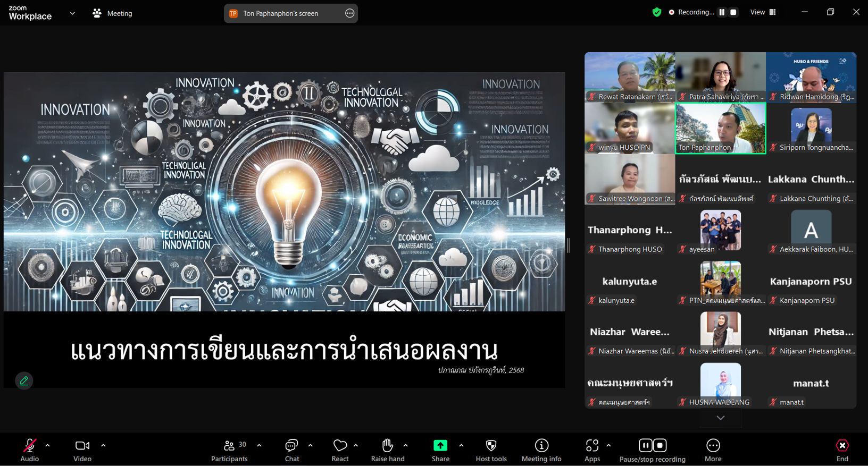Image resolution: width=868 pixels, height=466 pixels.
Task: Click the annotate pencil icon on shared screen
Action: pos(24,380)
